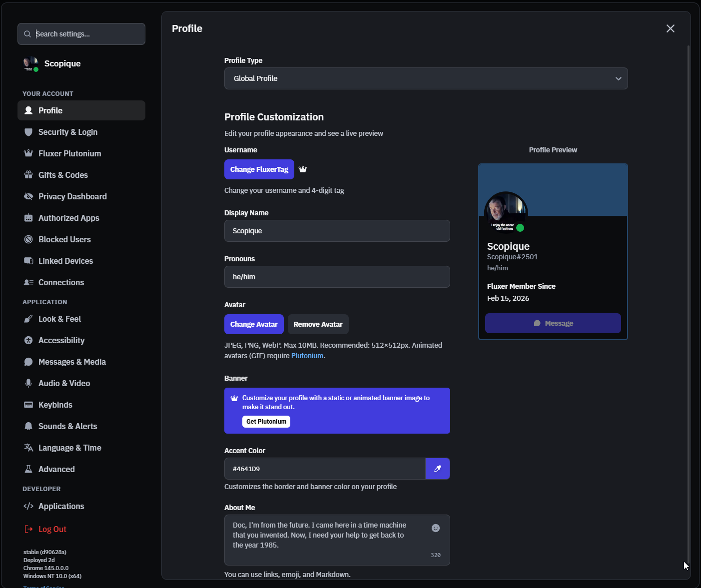Go to Look & Feel settings
701x588 pixels.
click(59, 319)
